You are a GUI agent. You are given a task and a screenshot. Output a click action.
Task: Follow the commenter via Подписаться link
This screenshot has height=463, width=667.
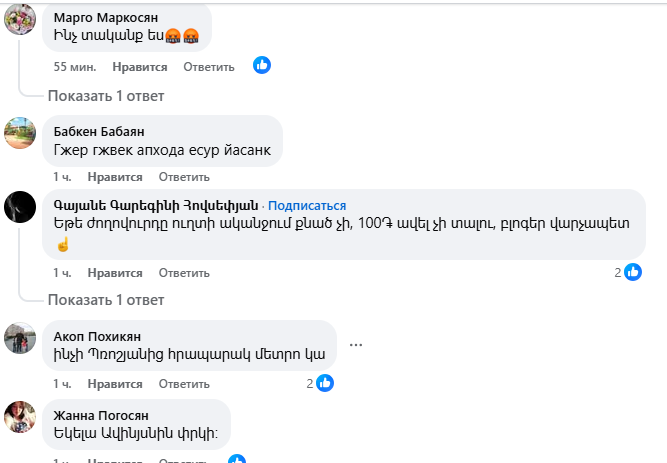306,205
